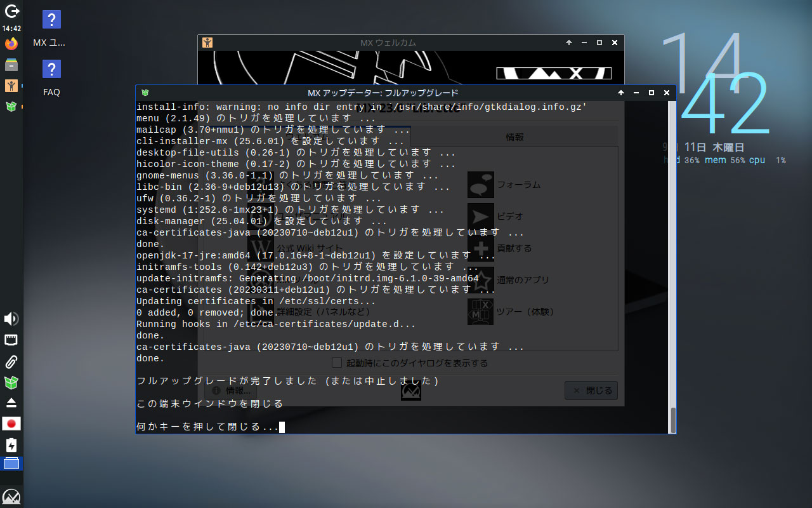Close the MX ウェルカム window

615,43
